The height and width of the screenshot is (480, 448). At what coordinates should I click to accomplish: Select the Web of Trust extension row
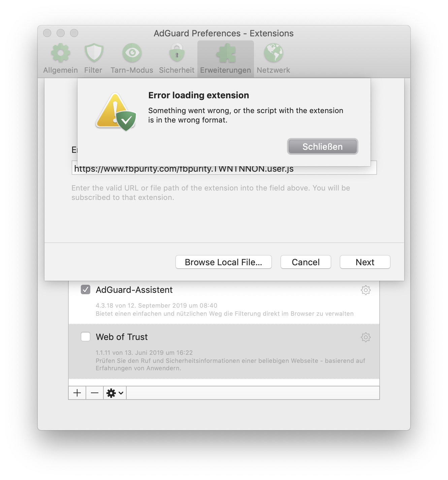pos(224,351)
